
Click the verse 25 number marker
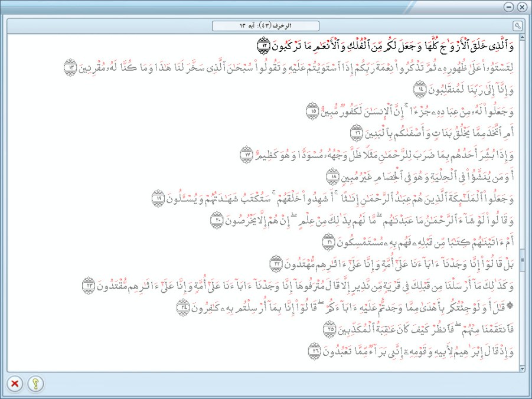[x=329, y=329]
